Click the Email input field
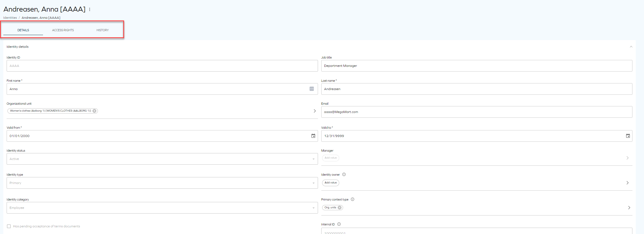This screenshot has width=644, height=234. pyautogui.click(x=477, y=112)
